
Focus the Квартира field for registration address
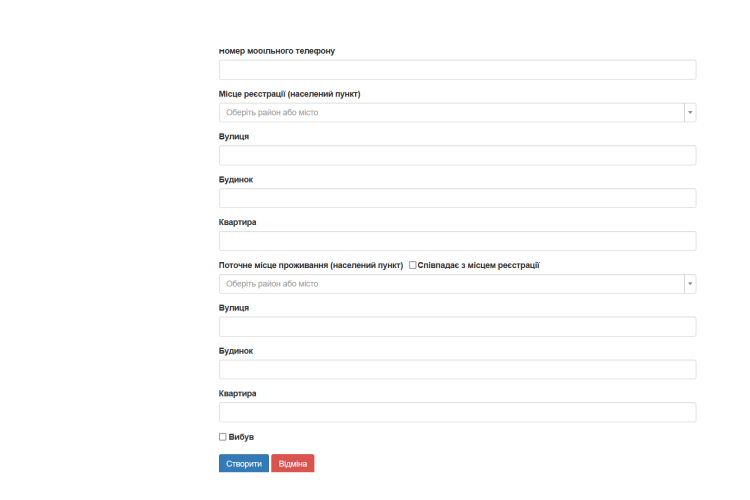[457, 241]
